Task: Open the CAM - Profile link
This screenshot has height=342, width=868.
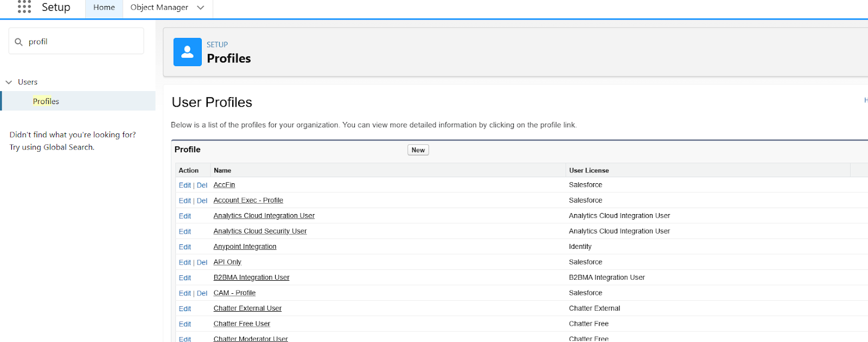Action: tap(234, 293)
